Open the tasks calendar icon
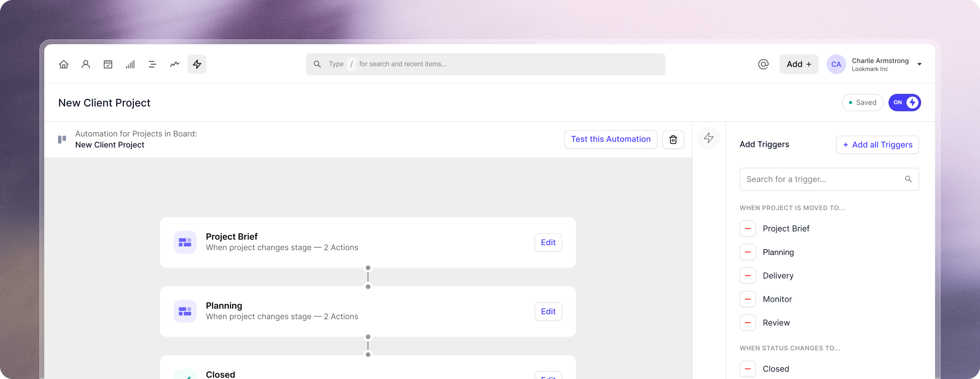The height and width of the screenshot is (379, 980). (108, 64)
